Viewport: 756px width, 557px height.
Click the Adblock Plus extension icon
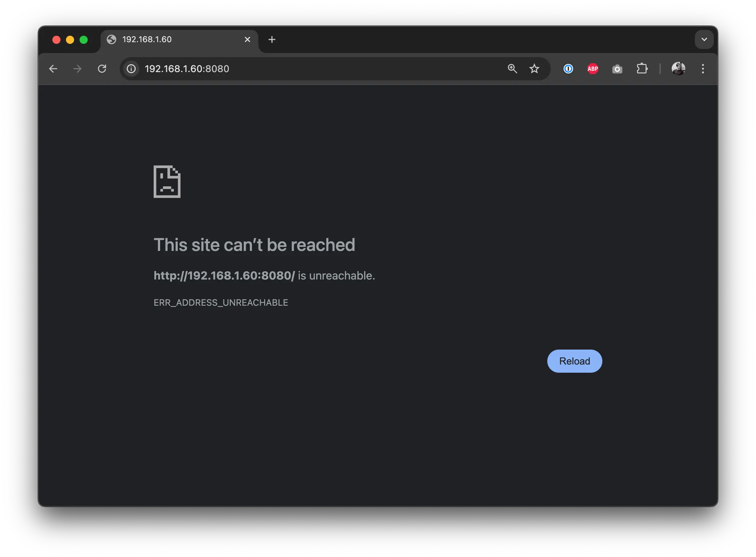592,69
